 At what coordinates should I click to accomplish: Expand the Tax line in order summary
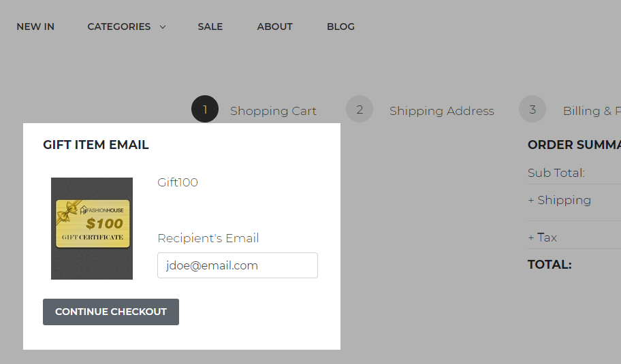[542, 237]
